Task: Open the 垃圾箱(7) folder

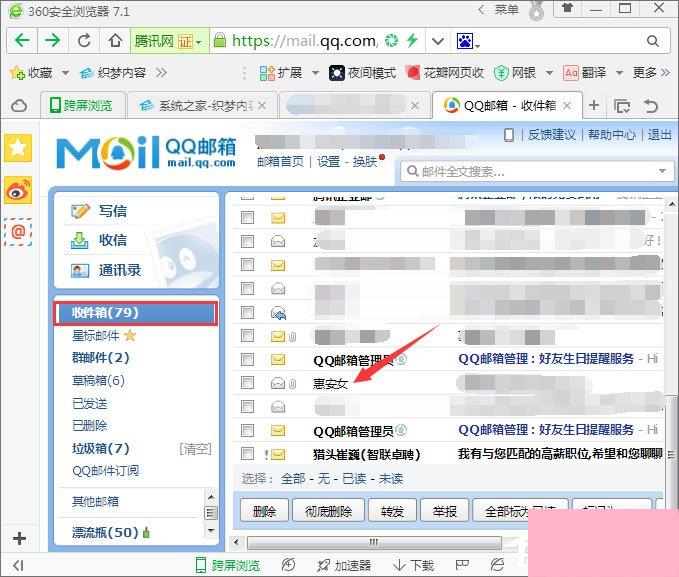Action: [x=100, y=448]
